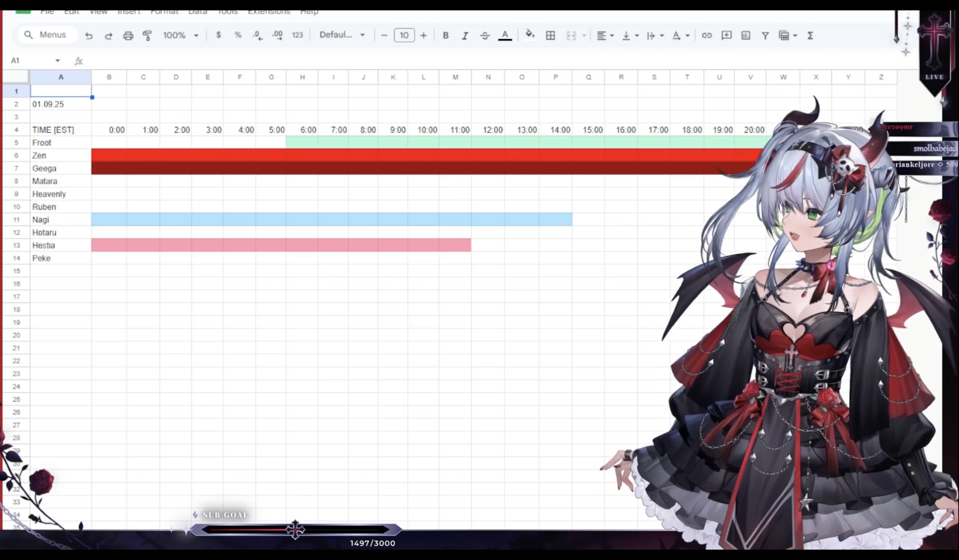
Task: Open filter views table dropdown
Action: tap(788, 35)
